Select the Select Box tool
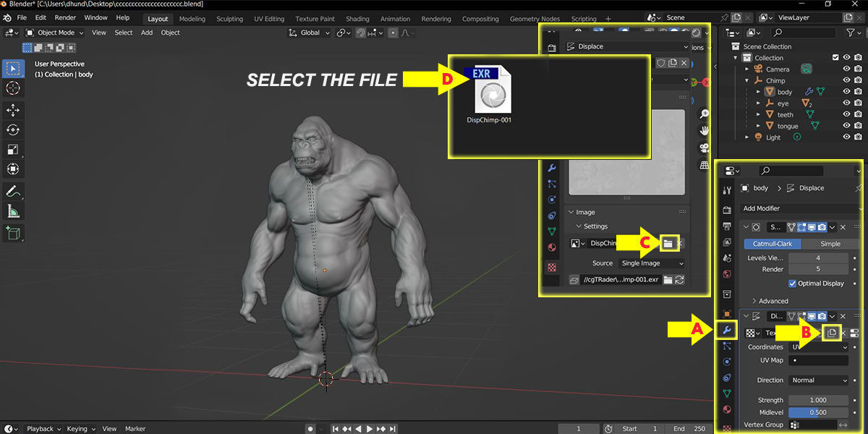The height and width of the screenshot is (434, 868). point(13,69)
